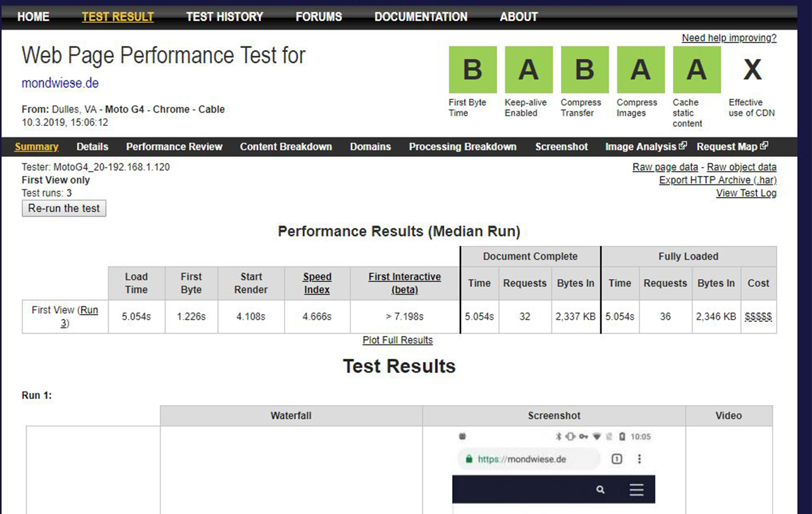812x514 pixels.
Task: Open DOCUMENTATION in the top navigation
Action: [x=421, y=17]
